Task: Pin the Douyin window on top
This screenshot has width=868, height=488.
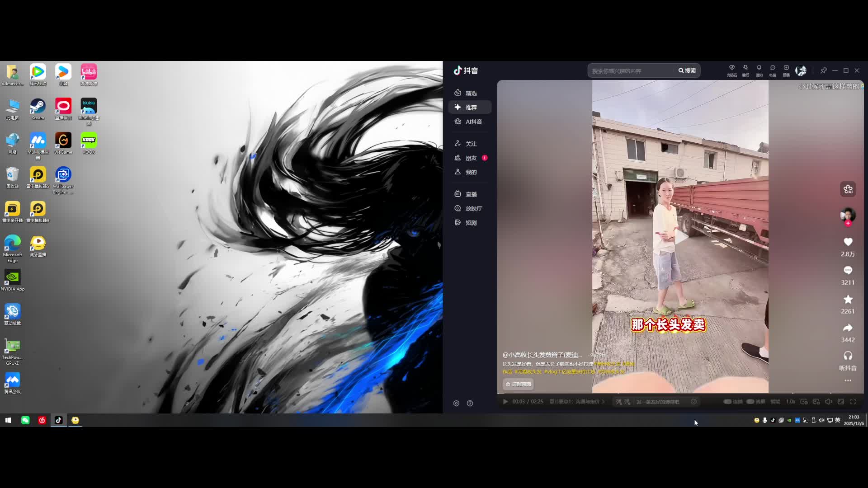Action: click(x=824, y=70)
